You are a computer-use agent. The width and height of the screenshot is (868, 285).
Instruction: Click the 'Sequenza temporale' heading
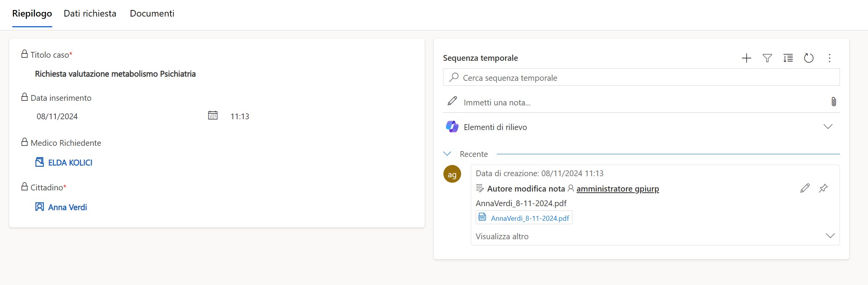tap(480, 58)
